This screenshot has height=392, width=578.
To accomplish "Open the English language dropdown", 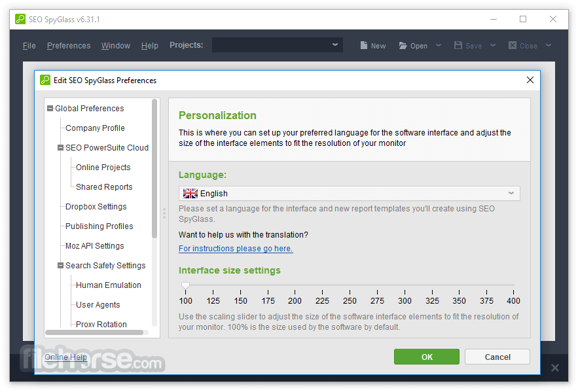I will pos(349,194).
